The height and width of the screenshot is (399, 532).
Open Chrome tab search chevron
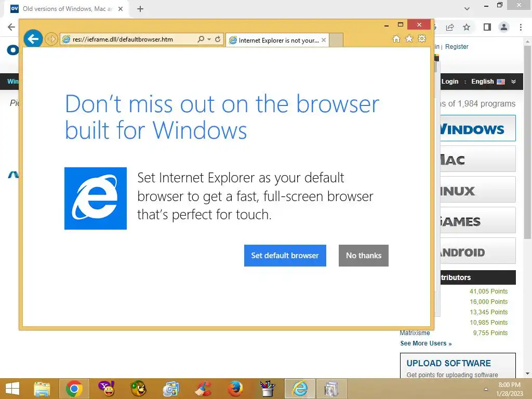pos(467,9)
